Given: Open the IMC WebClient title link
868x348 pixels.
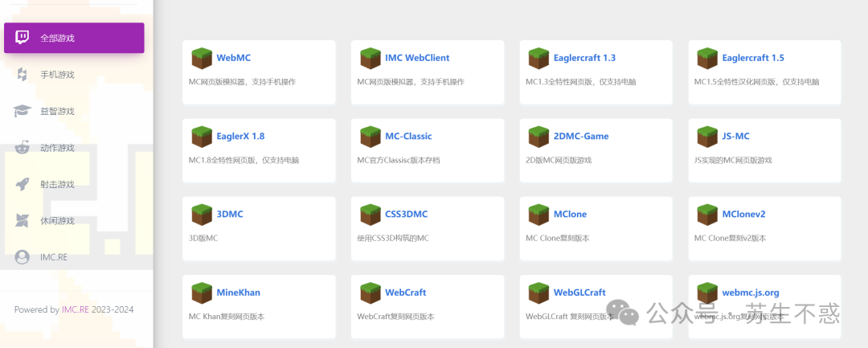Looking at the screenshot, I should point(417,58).
